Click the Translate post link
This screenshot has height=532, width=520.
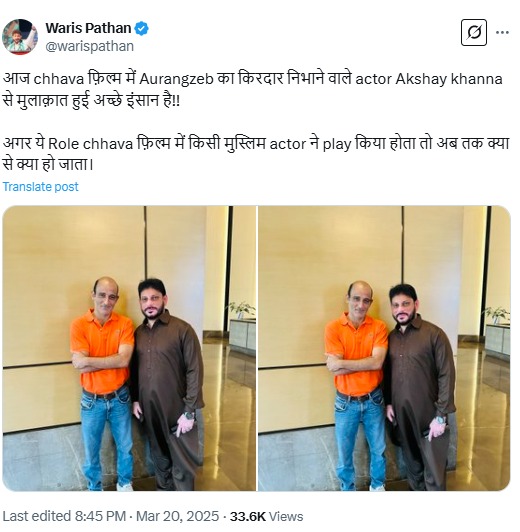pos(40,187)
